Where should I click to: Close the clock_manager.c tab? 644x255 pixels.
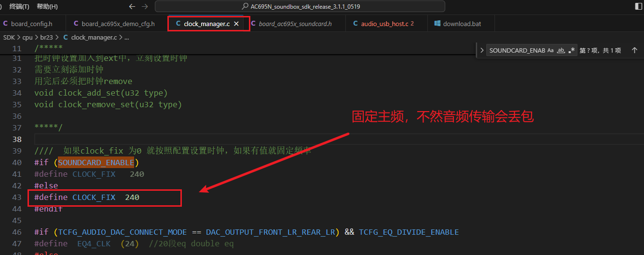click(236, 24)
